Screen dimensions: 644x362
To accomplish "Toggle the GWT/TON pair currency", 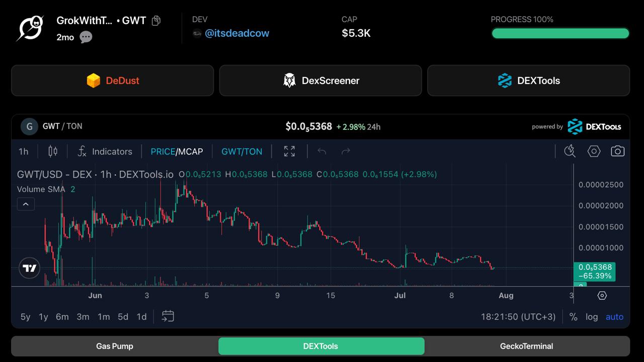I will tap(242, 152).
